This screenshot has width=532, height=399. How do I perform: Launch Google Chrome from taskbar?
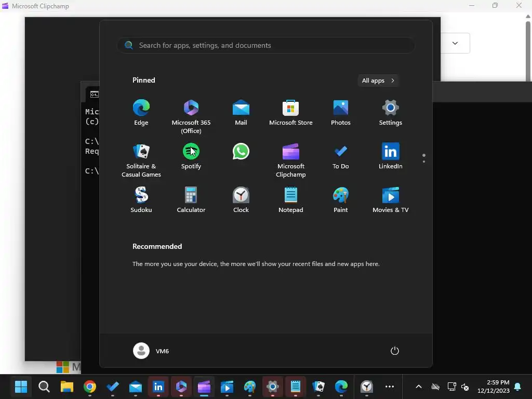pos(89,387)
